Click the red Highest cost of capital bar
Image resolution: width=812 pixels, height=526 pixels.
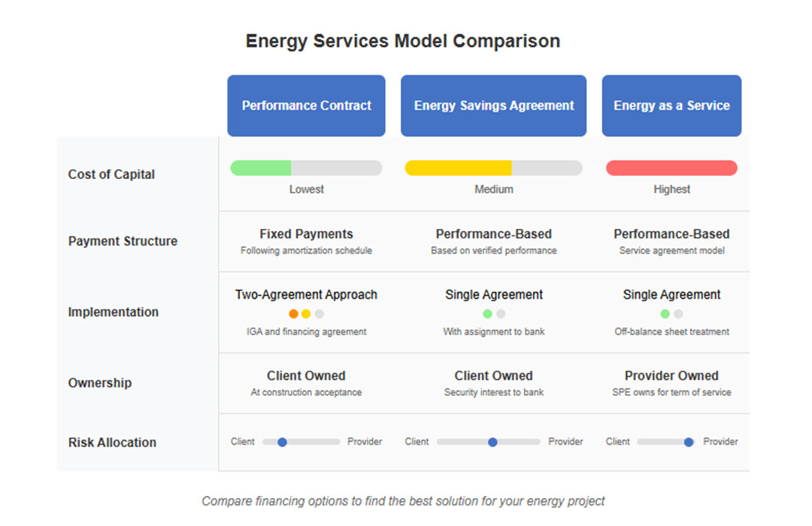[671, 168]
